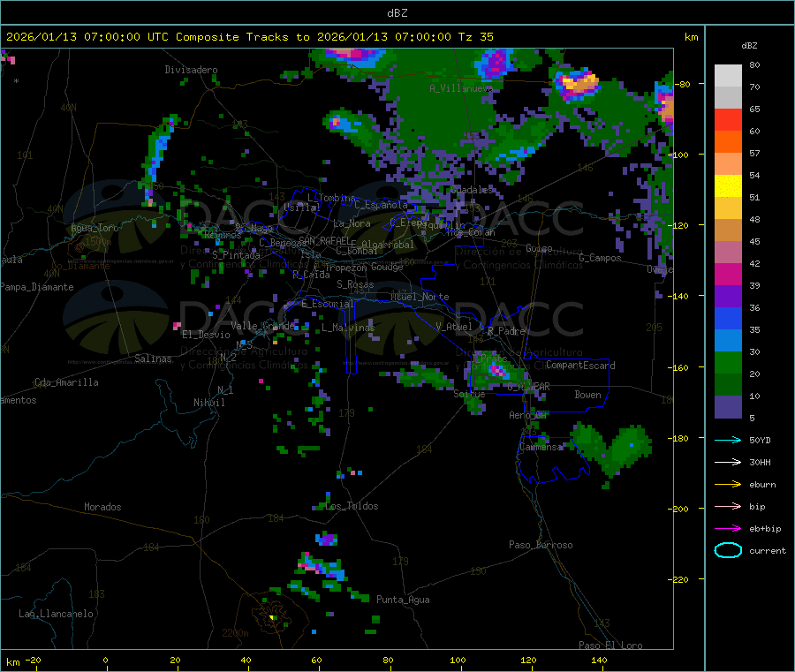Click the 'L_Malvinas' map label
This screenshot has height=672, width=795.
[x=348, y=328]
